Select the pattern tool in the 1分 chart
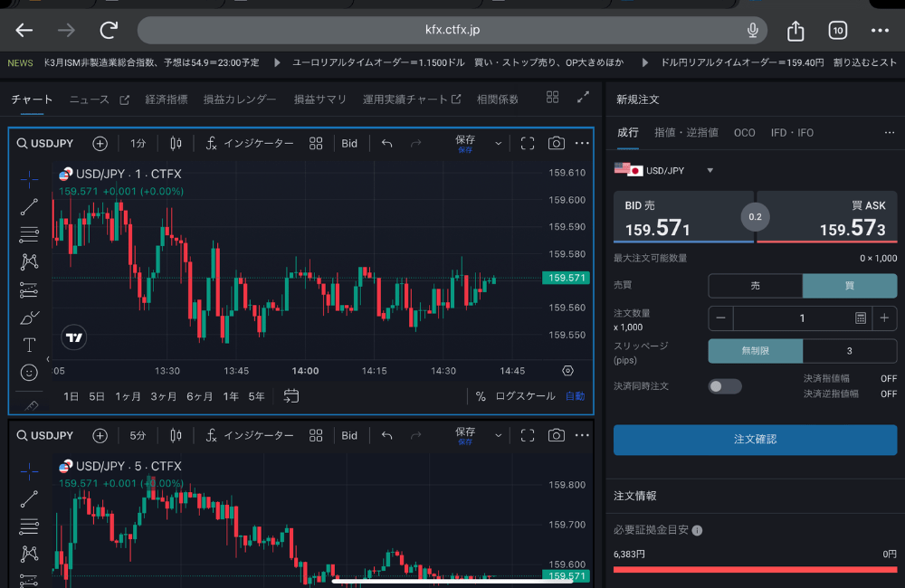Screen dimensions: 905x588 point(29,261)
